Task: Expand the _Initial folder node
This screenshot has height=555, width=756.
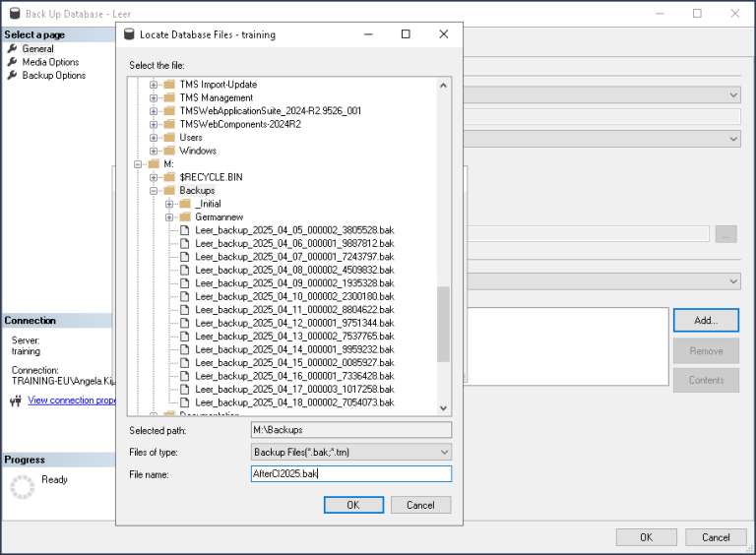Action: [169, 204]
